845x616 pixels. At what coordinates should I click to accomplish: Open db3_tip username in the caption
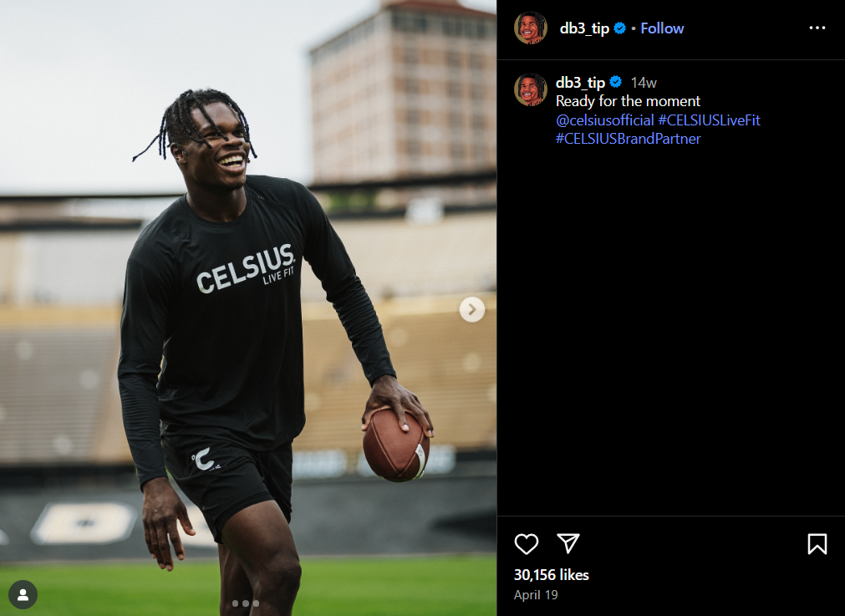pyautogui.click(x=580, y=83)
